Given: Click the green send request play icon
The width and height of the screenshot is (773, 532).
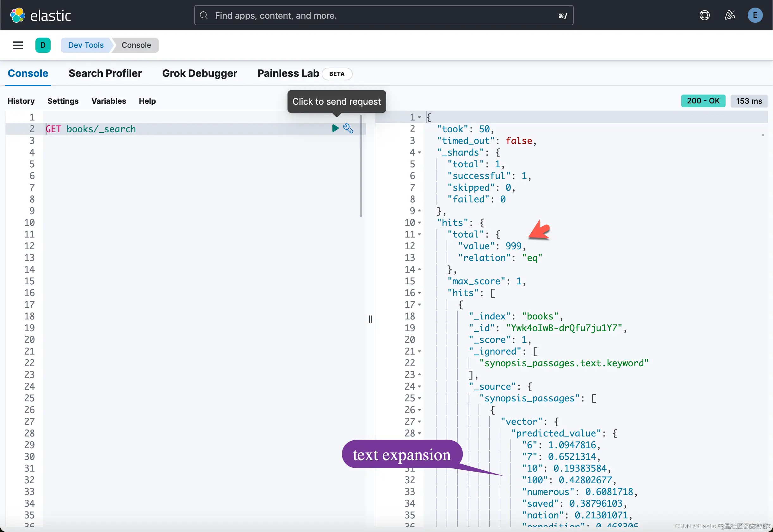Looking at the screenshot, I should point(335,128).
